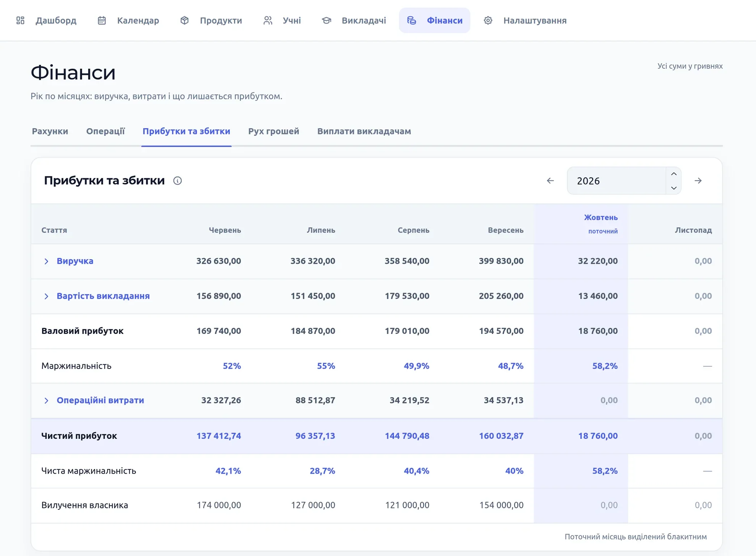Expand the Вартість викладання row
This screenshot has height=556, width=756.
pos(46,296)
